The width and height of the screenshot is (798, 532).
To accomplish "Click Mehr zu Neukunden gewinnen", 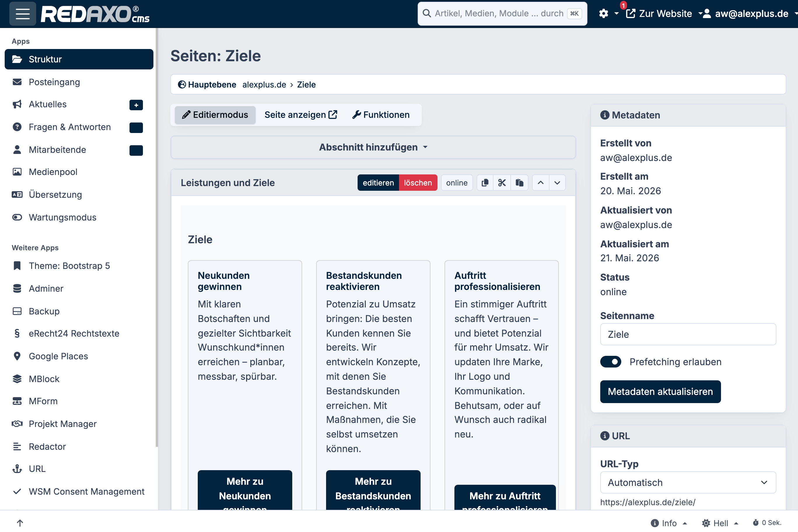I will pyautogui.click(x=245, y=490).
